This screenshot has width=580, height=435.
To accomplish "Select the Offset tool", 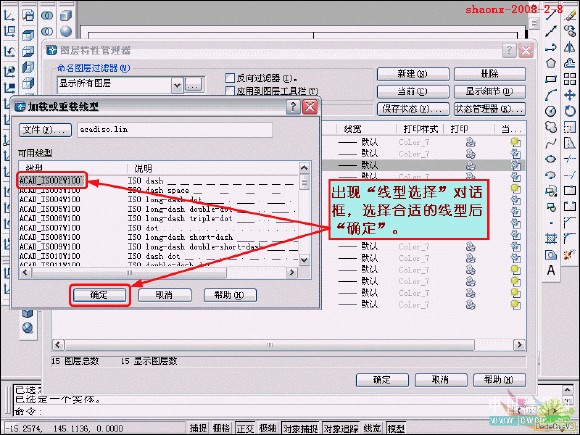I will point(570,63).
